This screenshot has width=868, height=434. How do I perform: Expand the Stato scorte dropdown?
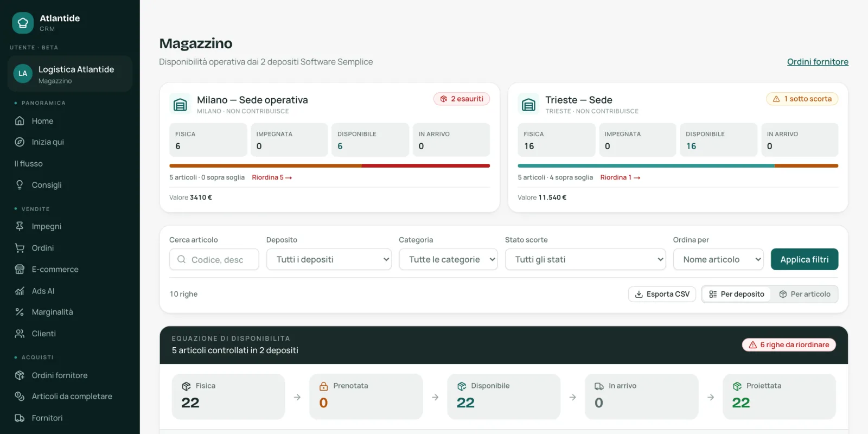[x=585, y=259]
